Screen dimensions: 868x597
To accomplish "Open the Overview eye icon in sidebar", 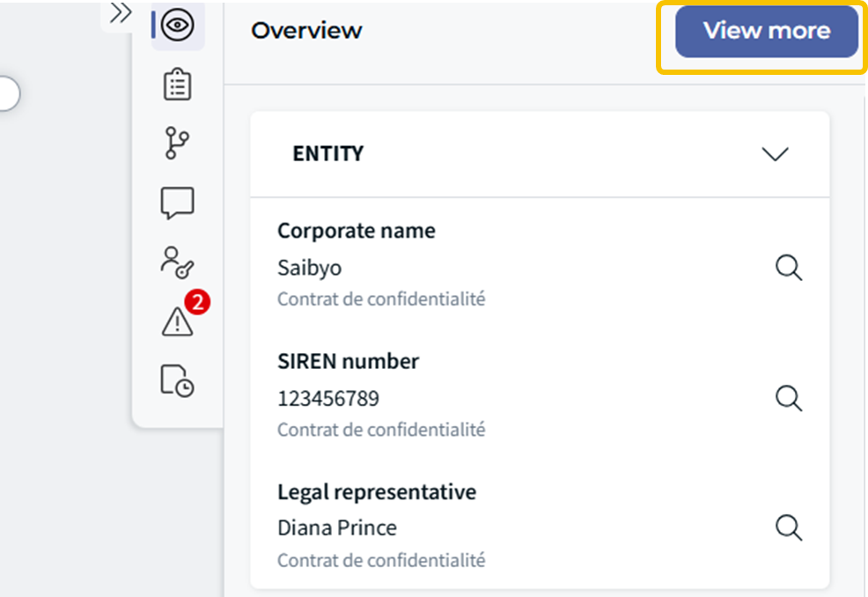I will pos(178,26).
